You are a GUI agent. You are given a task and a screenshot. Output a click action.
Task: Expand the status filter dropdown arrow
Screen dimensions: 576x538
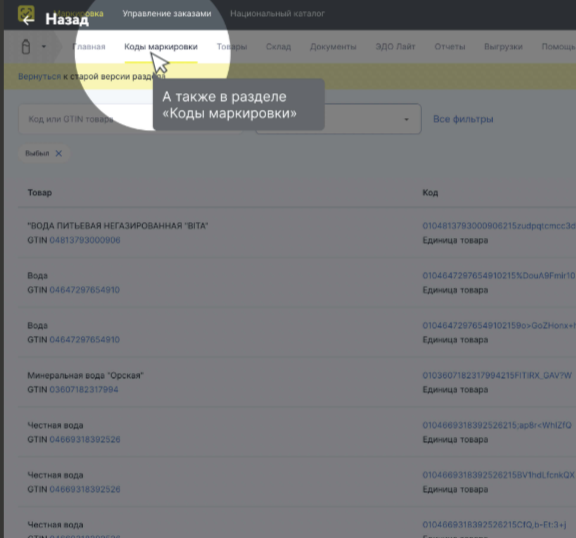(x=406, y=119)
